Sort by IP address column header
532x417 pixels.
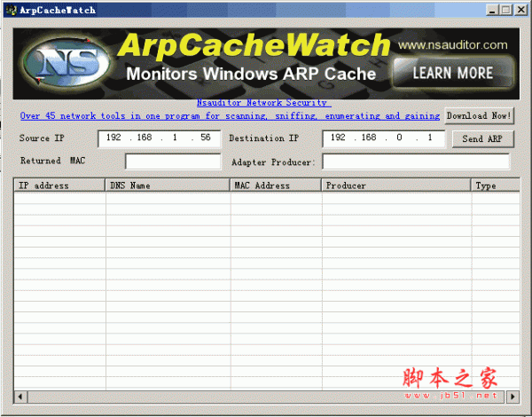pyautogui.click(x=59, y=185)
